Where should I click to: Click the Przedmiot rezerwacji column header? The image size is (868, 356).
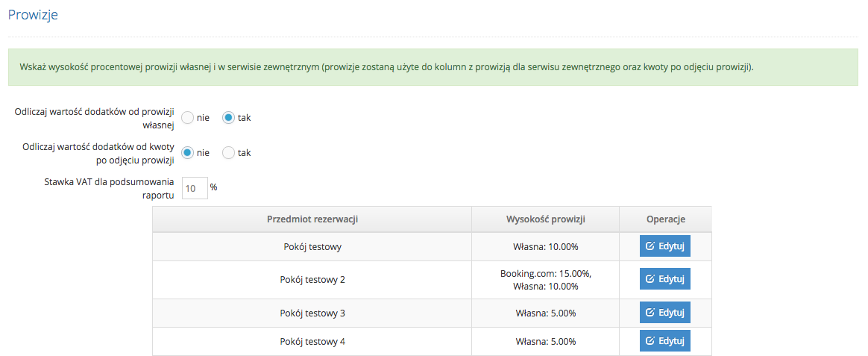pos(312,219)
